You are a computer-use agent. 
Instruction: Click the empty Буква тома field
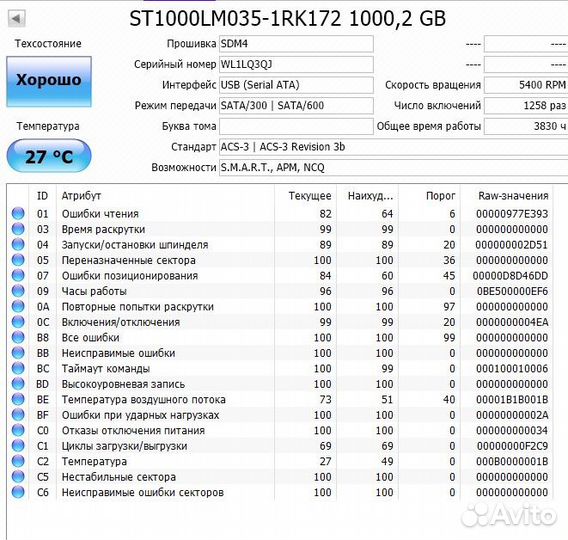tap(296, 126)
